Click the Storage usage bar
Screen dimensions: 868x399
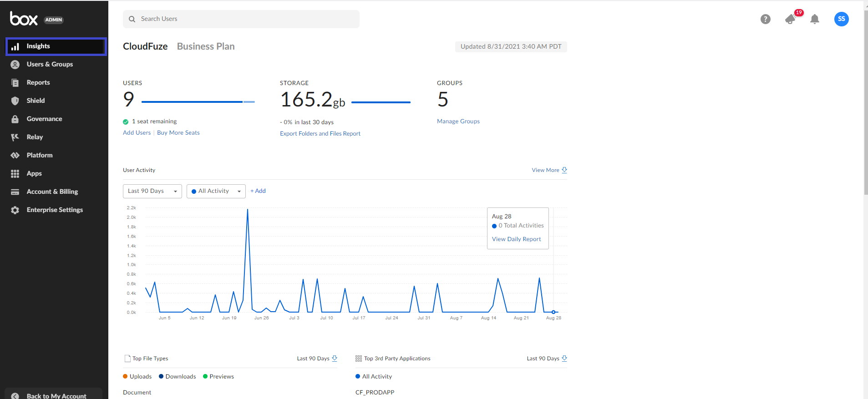pos(381,102)
